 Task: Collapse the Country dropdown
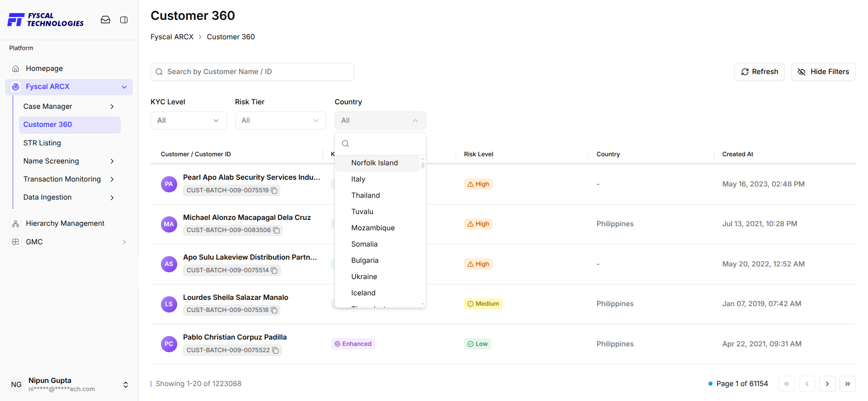pyautogui.click(x=380, y=121)
